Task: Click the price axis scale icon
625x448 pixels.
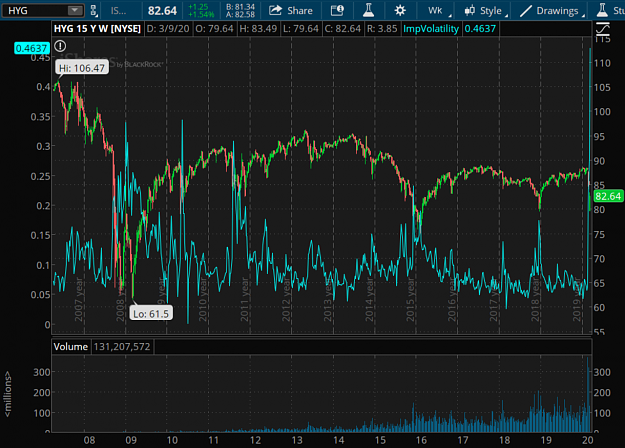Action: click(603, 29)
